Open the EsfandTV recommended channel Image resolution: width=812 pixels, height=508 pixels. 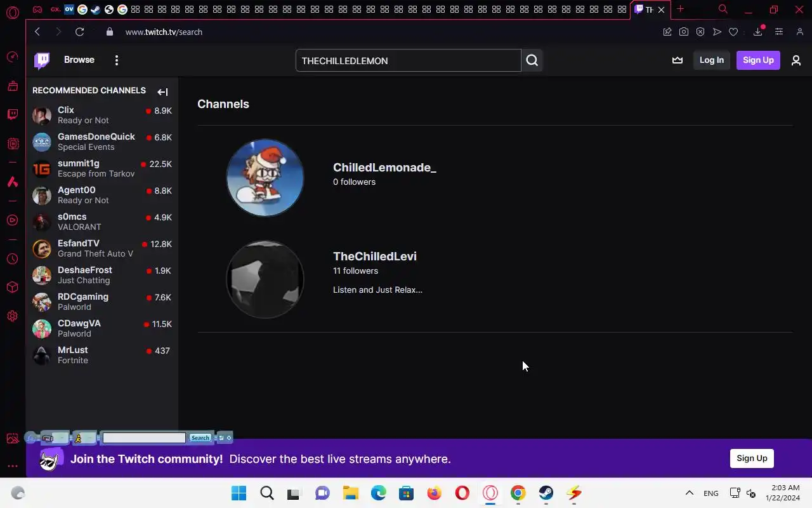[x=102, y=248]
